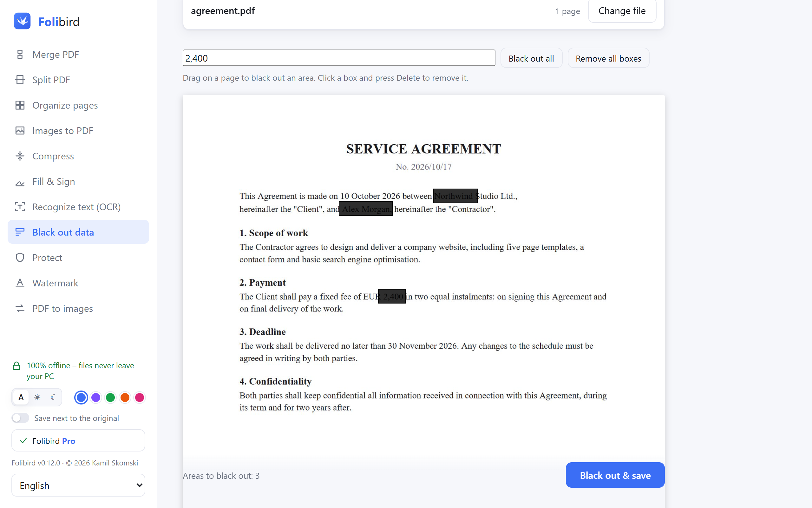Click the Recognize text (OCR) icon
Screen dimensions: 812x508
tap(20, 207)
